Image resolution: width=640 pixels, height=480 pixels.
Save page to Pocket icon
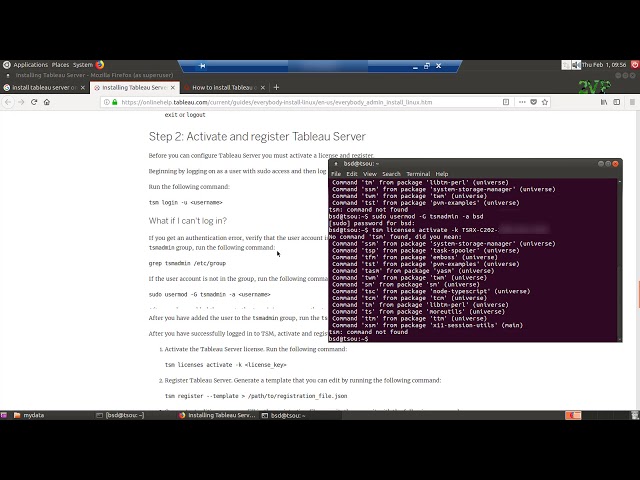pyautogui.click(x=533, y=102)
